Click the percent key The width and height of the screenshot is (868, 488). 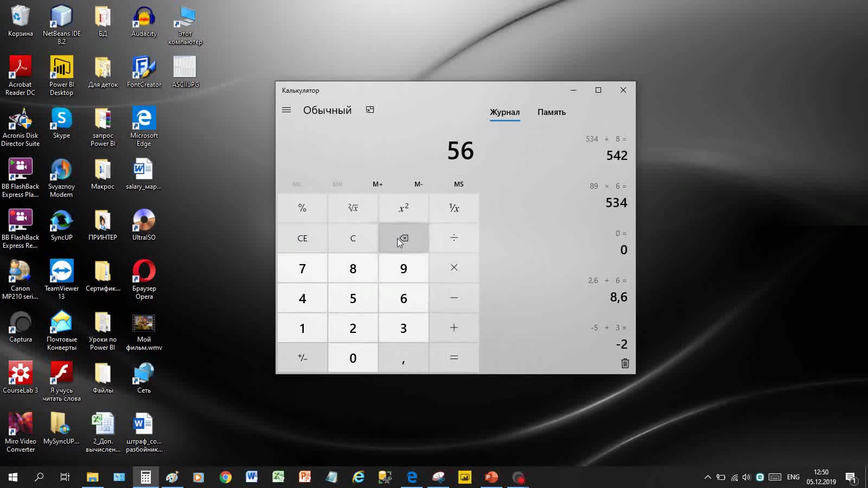pos(303,208)
